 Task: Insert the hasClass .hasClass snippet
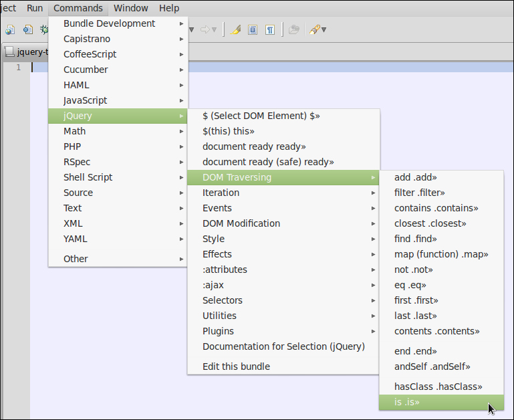click(x=441, y=387)
